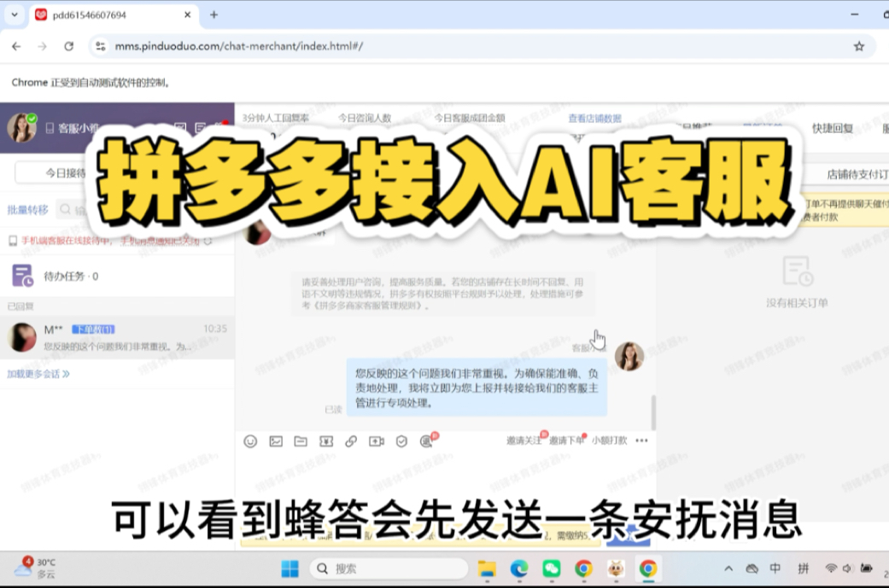Open the 待办任务 · 0 entry
Viewport: 889px width, 588px height.
[117, 276]
